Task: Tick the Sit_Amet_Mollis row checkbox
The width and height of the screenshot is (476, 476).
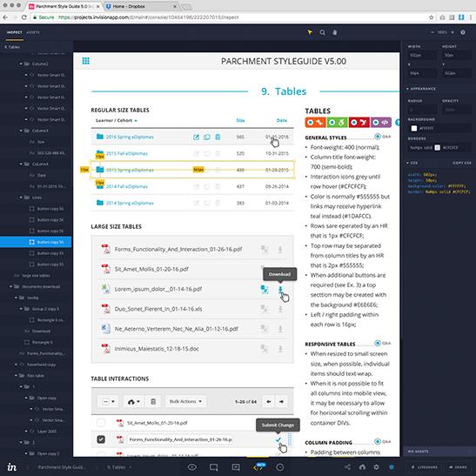Action: 101,423
